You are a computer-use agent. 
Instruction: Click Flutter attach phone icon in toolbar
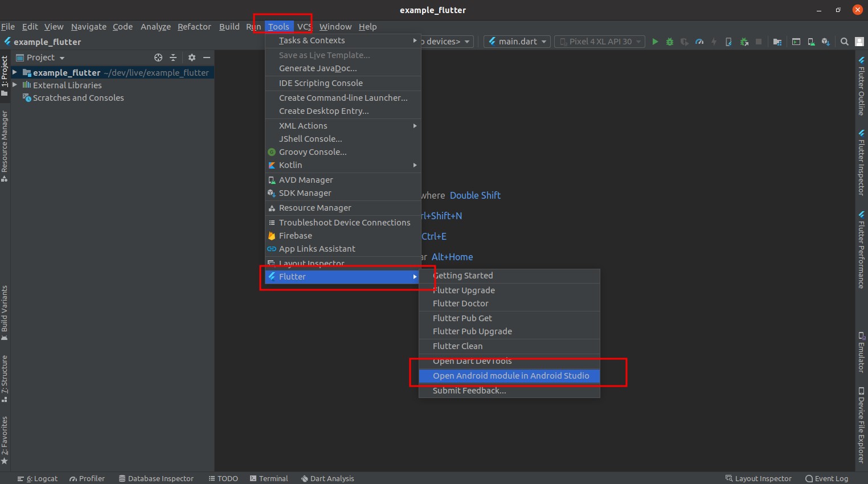728,42
